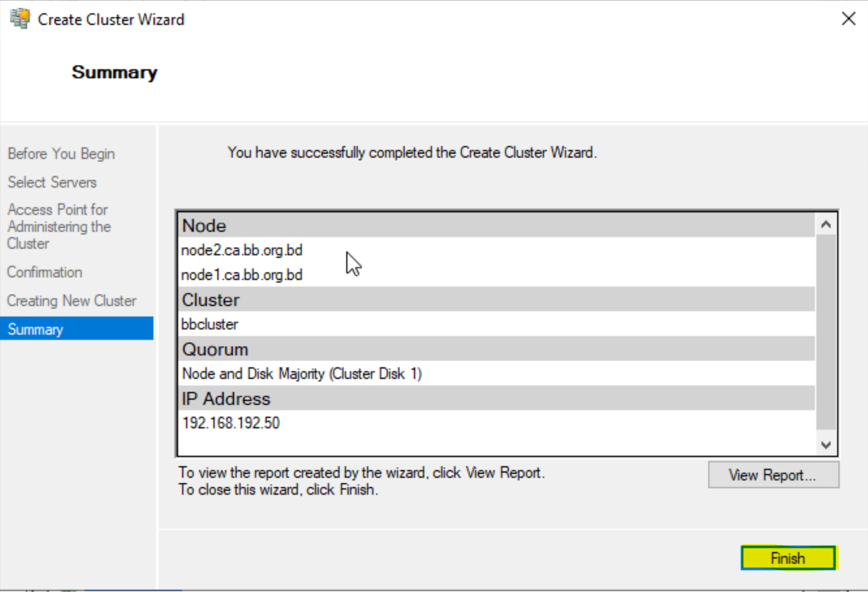Select the Confirmation step
The height and width of the screenshot is (592, 868).
click(45, 272)
